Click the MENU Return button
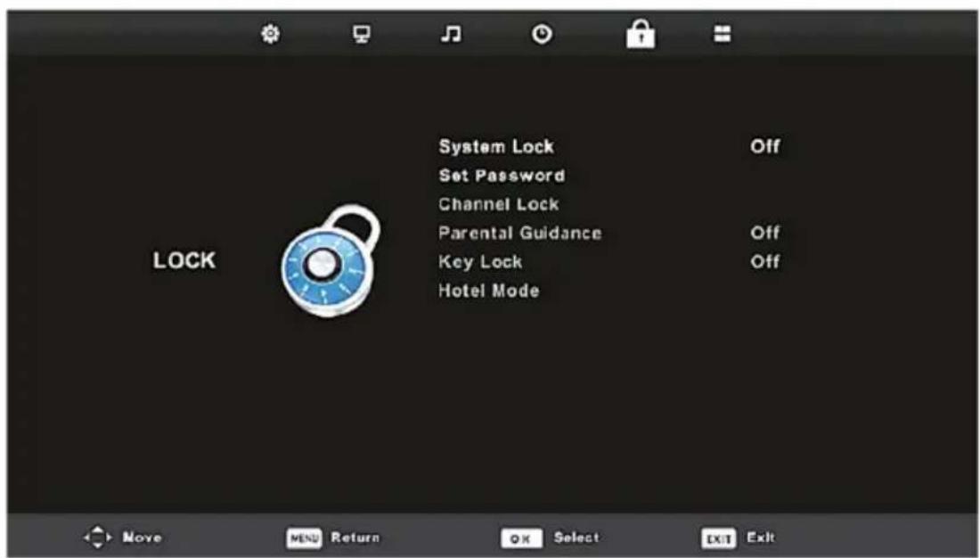 [x=333, y=537]
